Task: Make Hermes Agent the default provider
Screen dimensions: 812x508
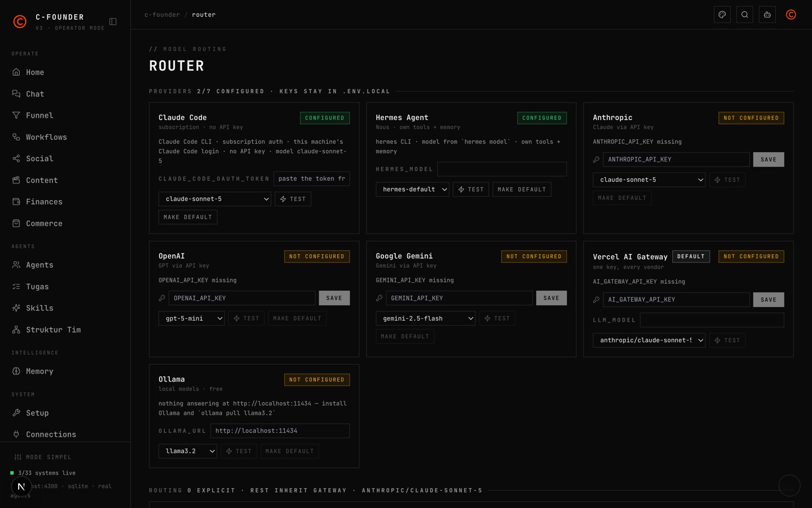Action: coord(522,189)
